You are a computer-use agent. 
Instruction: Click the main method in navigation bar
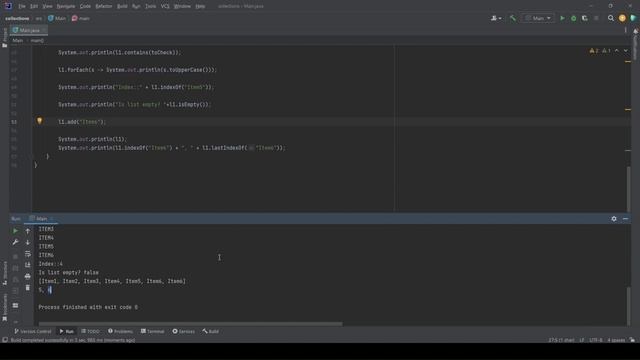(81, 18)
